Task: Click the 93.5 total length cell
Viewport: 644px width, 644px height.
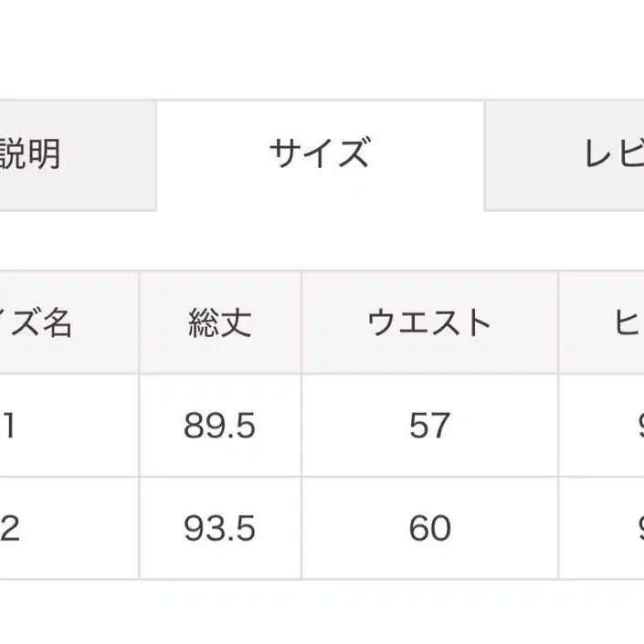Action: coord(219,528)
